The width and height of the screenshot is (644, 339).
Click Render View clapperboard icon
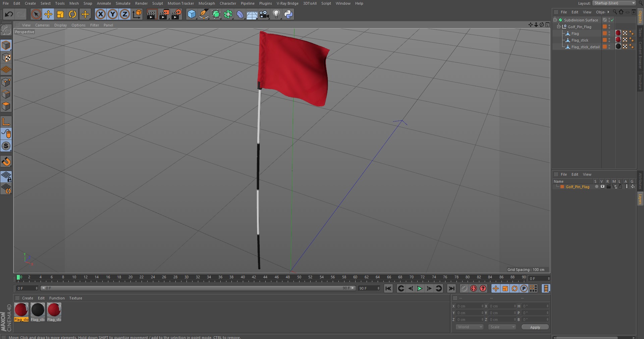point(152,14)
